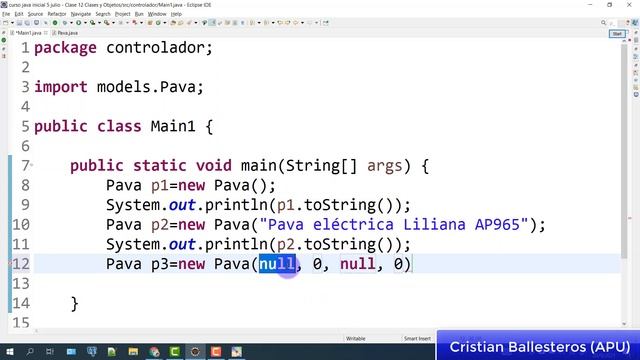Expand the Debug configurations dropdown
Viewport: 640px width, 360px height.
[x=71, y=23]
